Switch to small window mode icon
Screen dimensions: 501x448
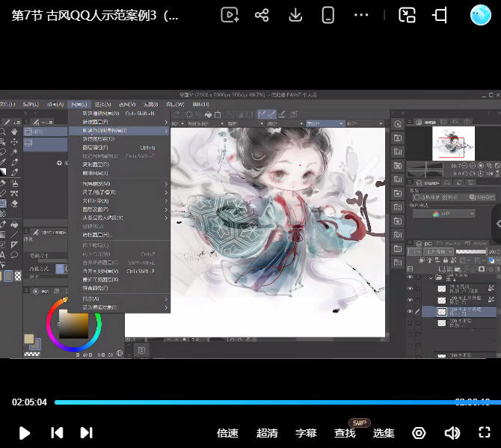407,15
